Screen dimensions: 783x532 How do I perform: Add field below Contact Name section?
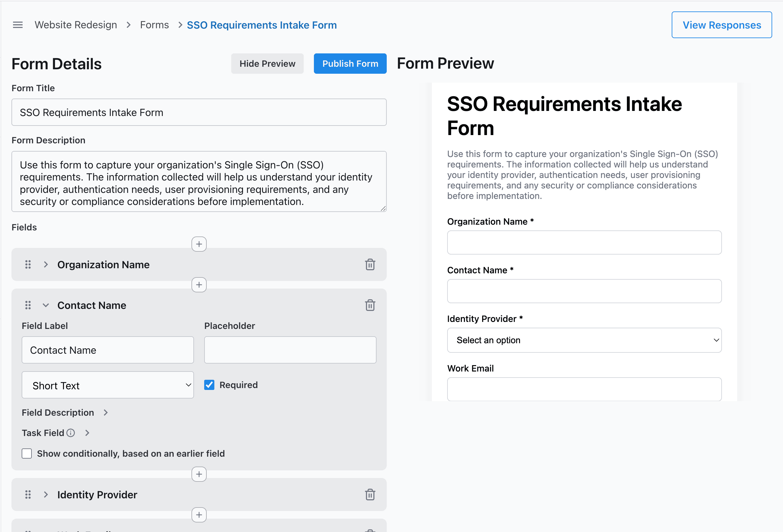coord(199,474)
